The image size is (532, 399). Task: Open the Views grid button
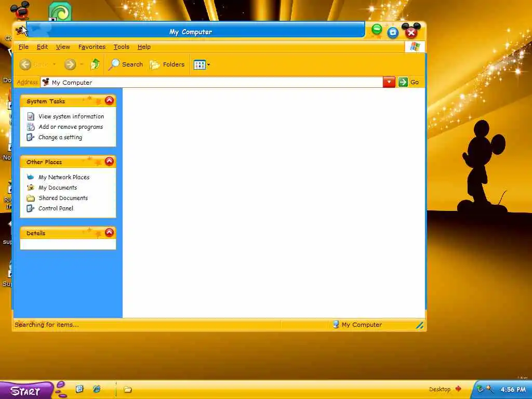199,64
